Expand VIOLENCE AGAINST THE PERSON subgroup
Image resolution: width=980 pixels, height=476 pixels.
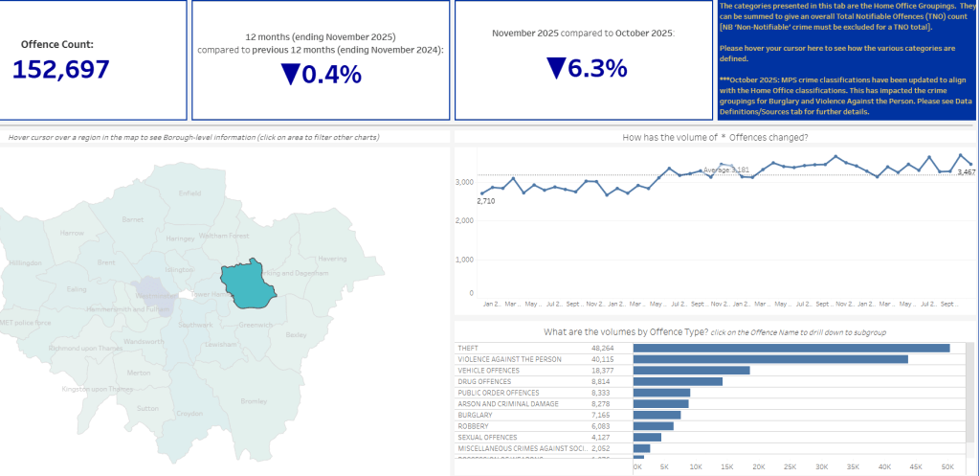(x=509, y=359)
